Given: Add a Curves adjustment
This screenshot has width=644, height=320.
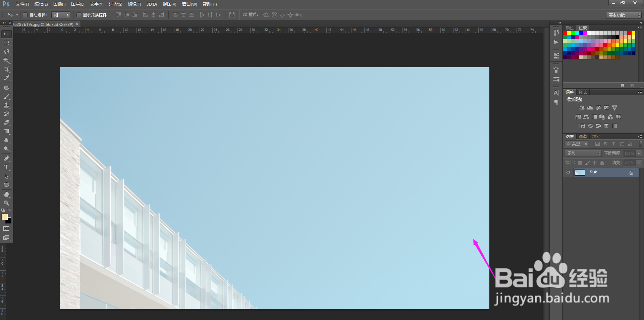Looking at the screenshot, I should point(598,108).
